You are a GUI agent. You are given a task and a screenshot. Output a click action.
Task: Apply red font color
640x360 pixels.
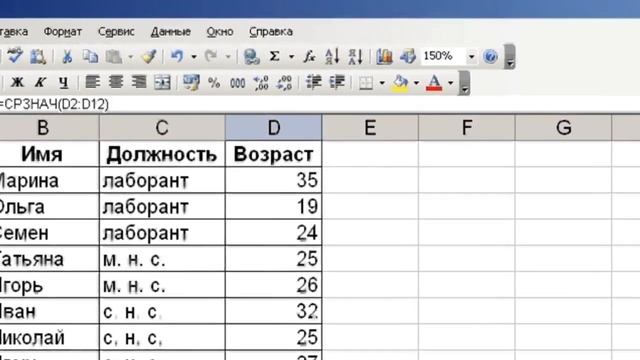tap(434, 83)
